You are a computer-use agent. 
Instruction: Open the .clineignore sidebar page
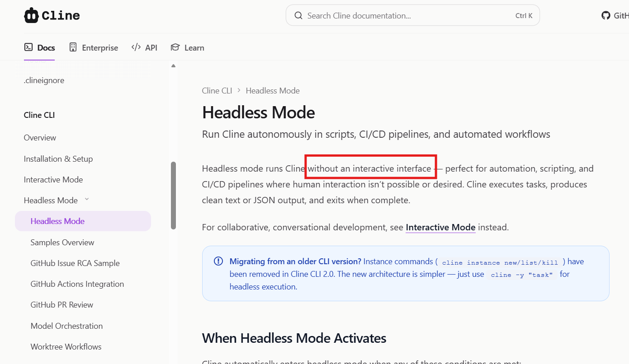[x=44, y=80]
